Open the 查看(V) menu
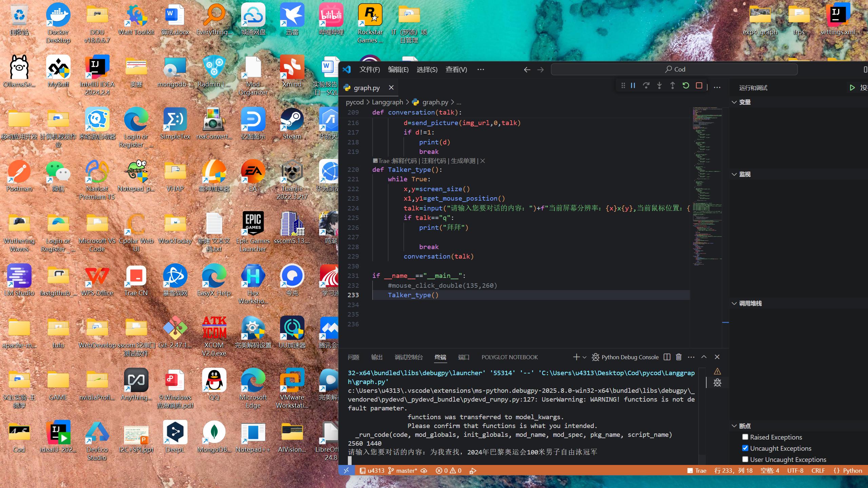 coord(456,69)
